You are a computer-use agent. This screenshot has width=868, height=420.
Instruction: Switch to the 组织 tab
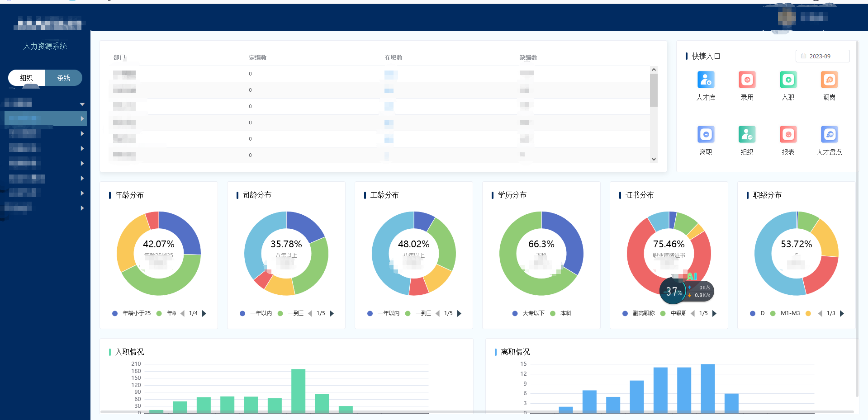27,78
